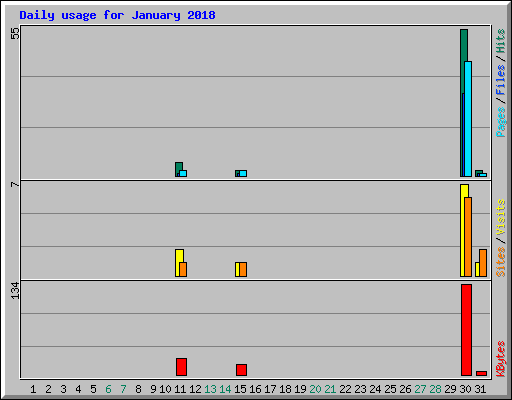The image size is (512, 400).
Task: Click the yellow Visits bar for day 30
Action: pyautogui.click(x=463, y=230)
